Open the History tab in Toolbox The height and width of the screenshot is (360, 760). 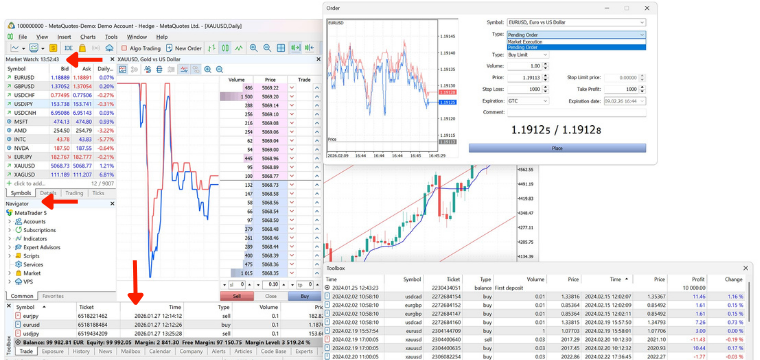point(81,352)
